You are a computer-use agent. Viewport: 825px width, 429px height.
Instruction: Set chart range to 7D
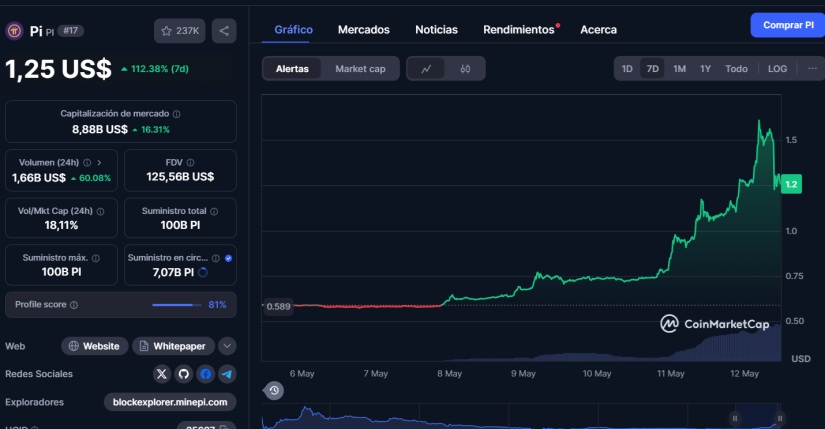(x=652, y=69)
